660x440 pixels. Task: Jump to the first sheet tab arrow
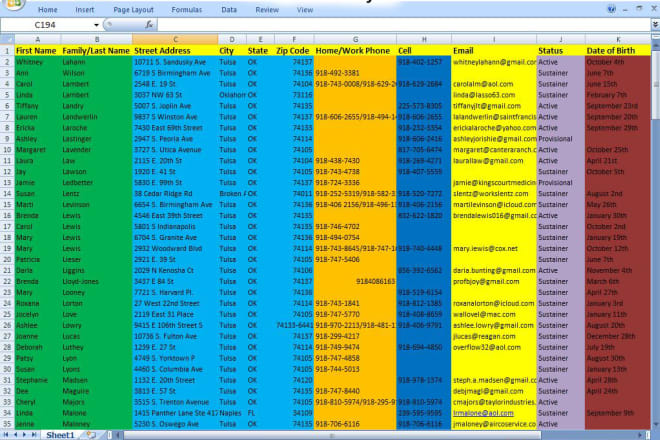[6, 435]
